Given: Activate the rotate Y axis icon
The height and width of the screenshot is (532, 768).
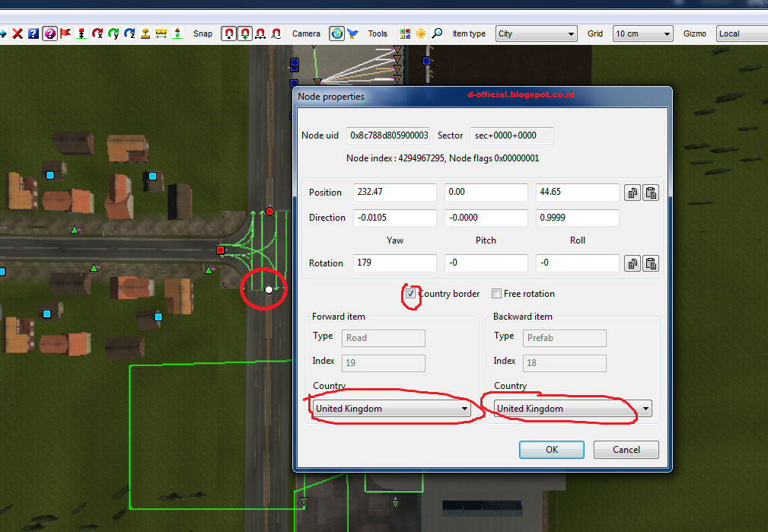Looking at the screenshot, I should tap(113, 33).
